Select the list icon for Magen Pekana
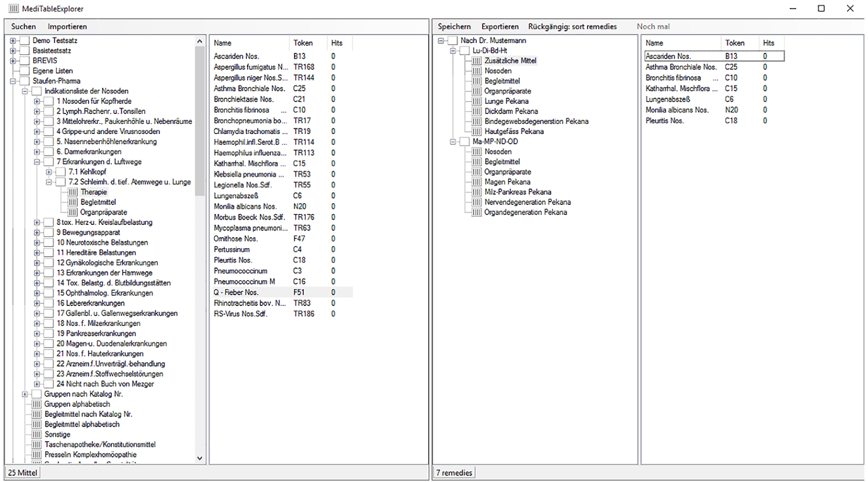The width and height of the screenshot is (868, 482). tap(477, 182)
